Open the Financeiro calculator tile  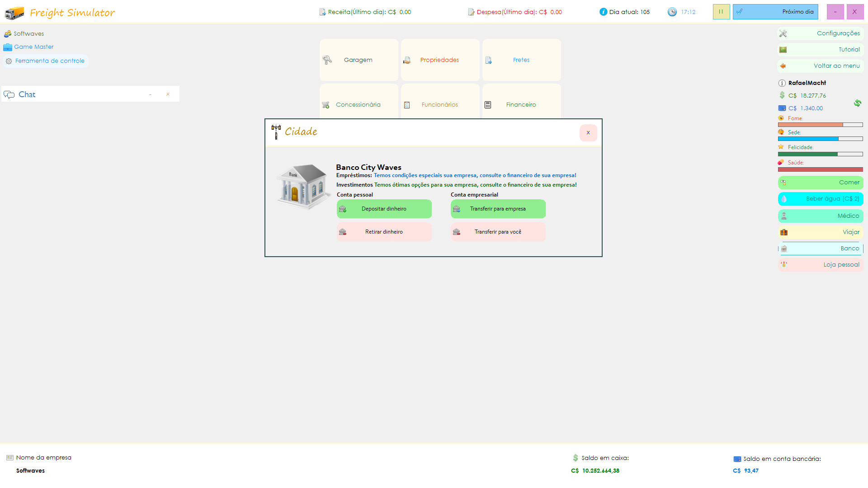(521, 104)
